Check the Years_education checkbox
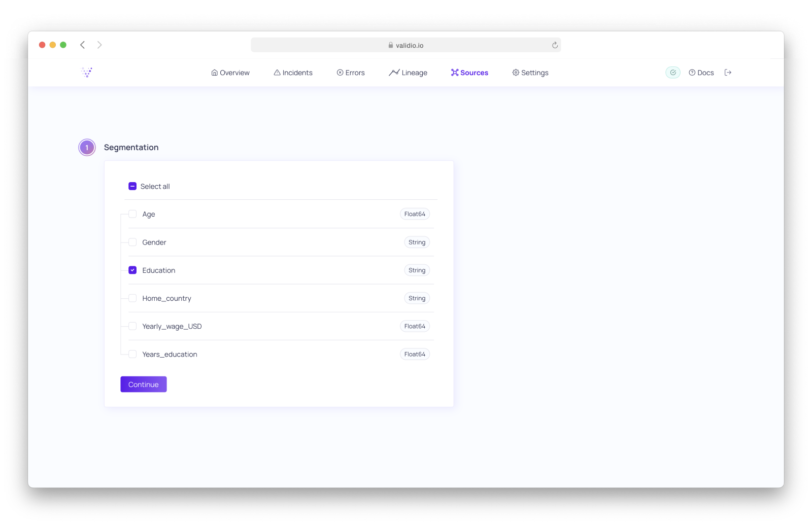Screen dimensions: 812x525 point(132,354)
